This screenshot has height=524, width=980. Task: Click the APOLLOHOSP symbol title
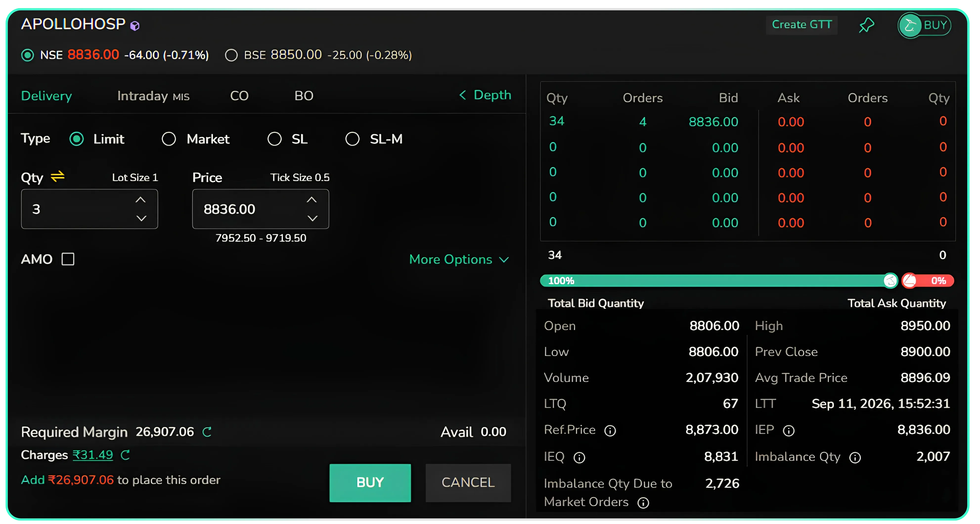click(x=73, y=24)
